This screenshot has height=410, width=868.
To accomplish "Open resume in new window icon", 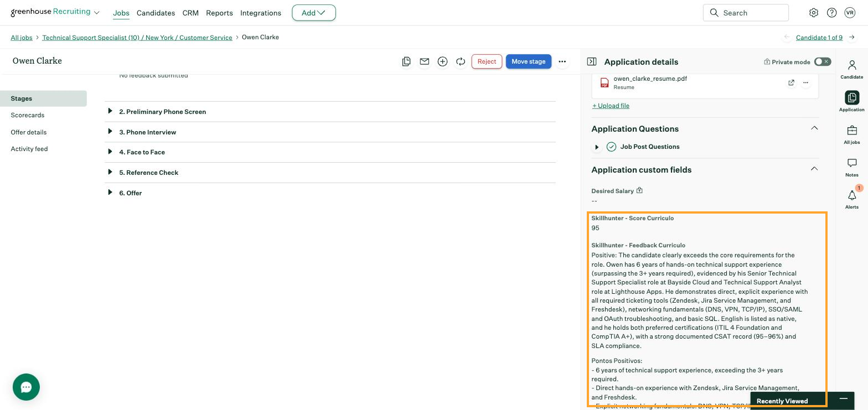I will 791,82.
